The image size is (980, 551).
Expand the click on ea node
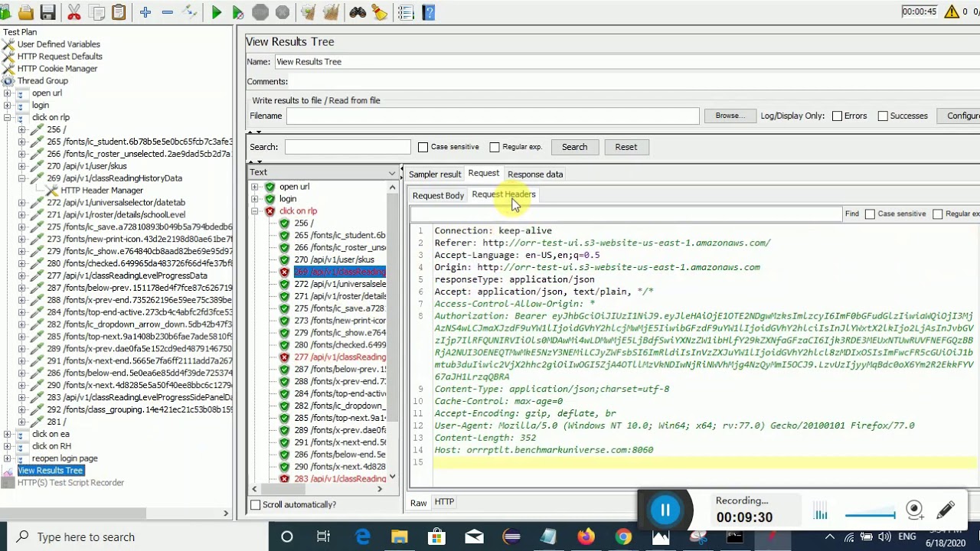click(7, 434)
